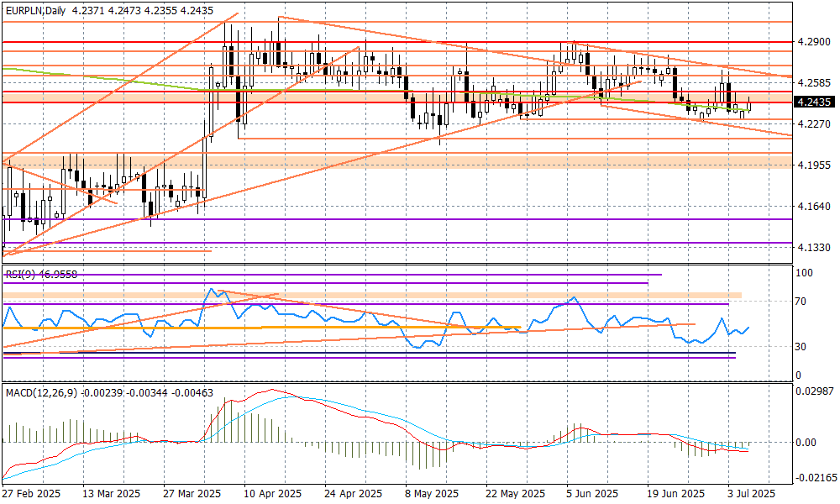
Task: Click price axis level 4.2900
Action: point(814,42)
